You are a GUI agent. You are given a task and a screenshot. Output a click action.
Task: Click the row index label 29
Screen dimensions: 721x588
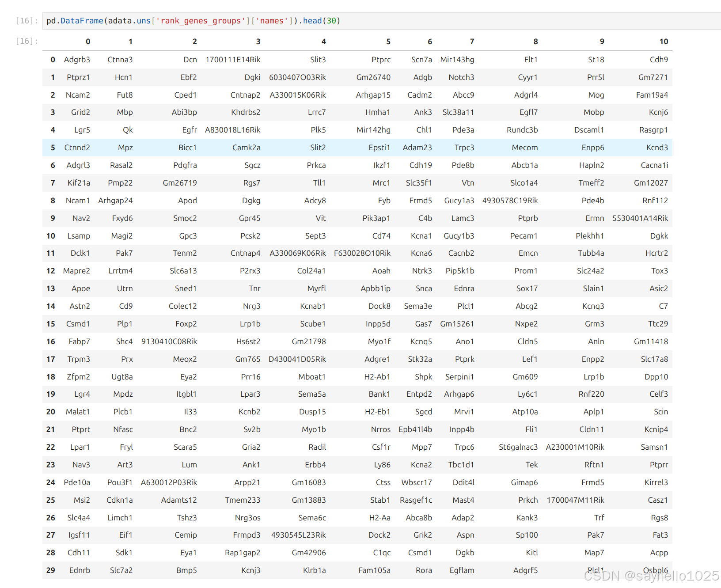pos(51,570)
